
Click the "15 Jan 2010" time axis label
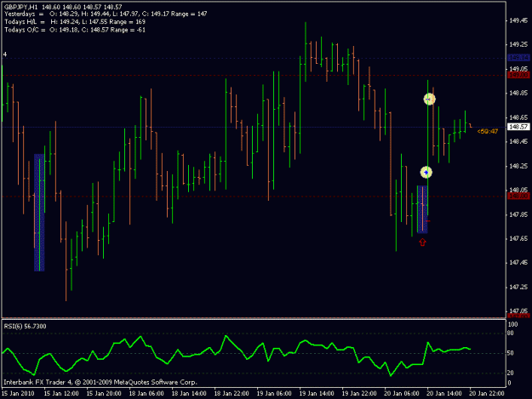[x=19, y=394]
